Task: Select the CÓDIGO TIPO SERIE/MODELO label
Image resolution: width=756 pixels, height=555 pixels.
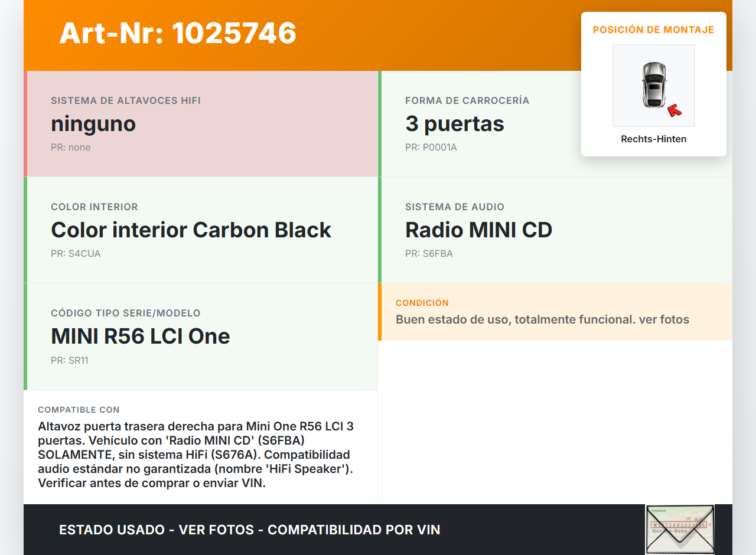Action: pos(126,314)
